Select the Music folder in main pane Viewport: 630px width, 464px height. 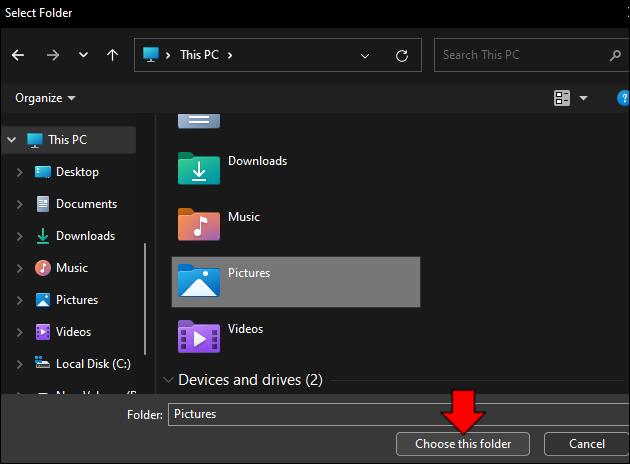pos(199,224)
